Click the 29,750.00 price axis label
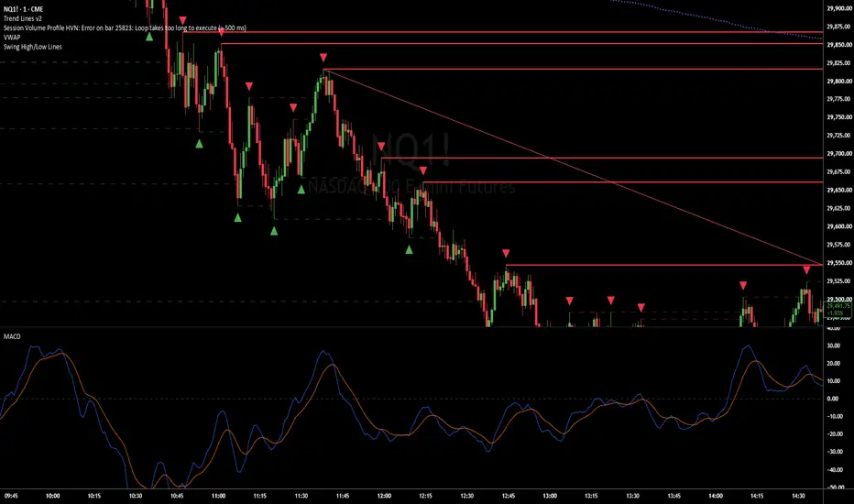This screenshot has width=854, height=504. 838,117
